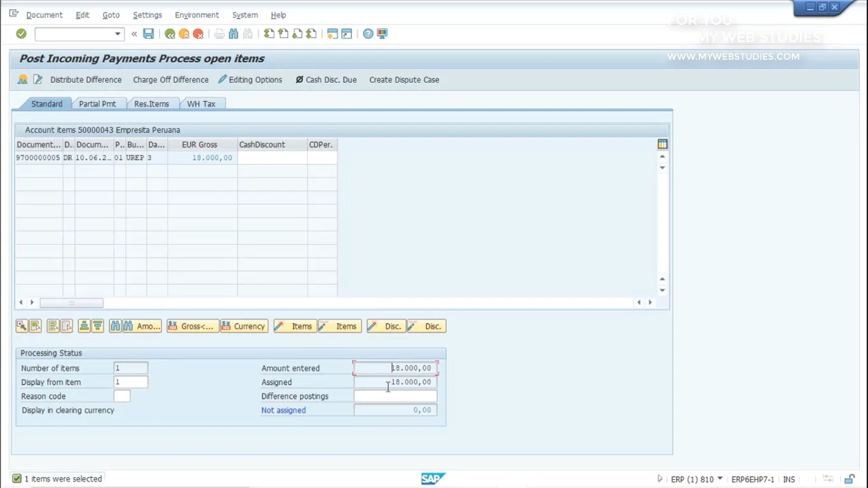Click the table's top scroll-up arrow

[x=662, y=156]
